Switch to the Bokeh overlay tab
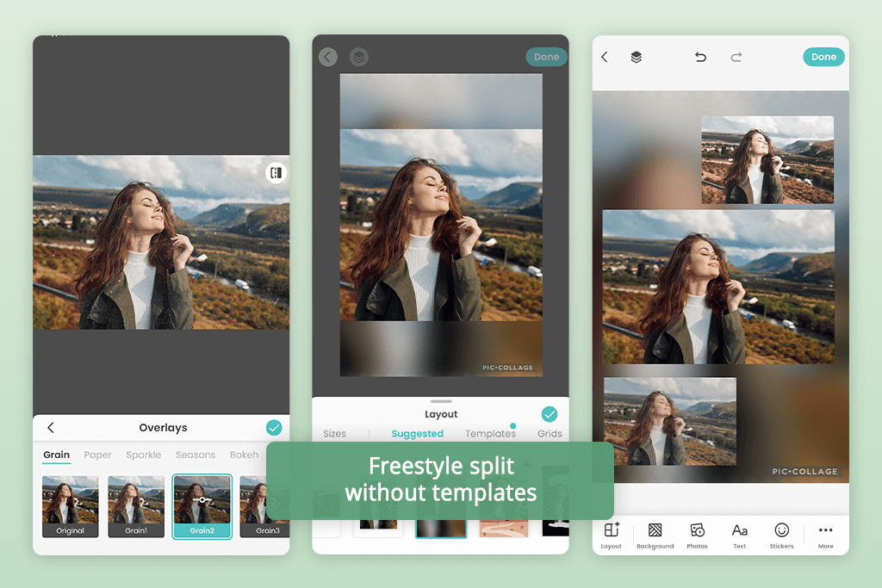The image size is (882, 588). [x=244, y=455]
